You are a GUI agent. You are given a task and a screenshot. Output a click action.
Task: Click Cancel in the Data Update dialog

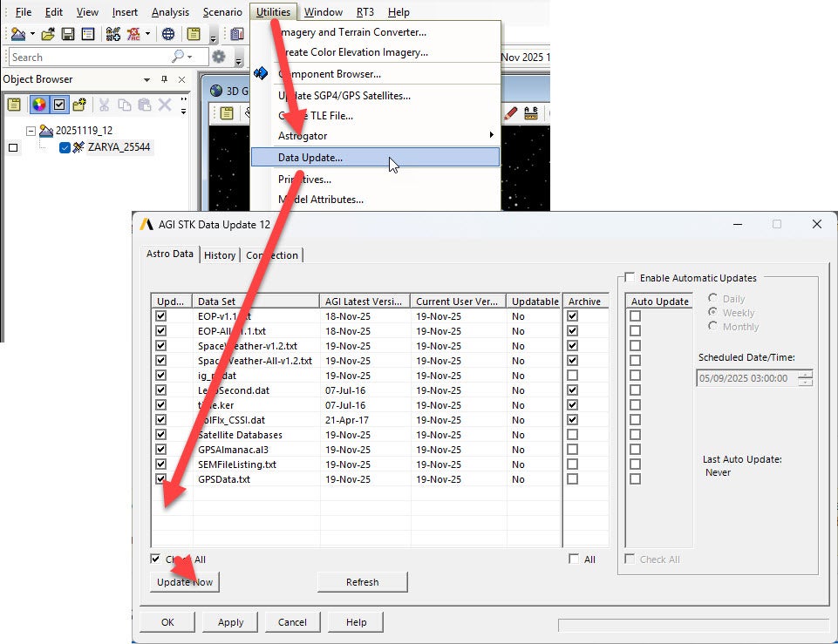click(x=292, y=622)
